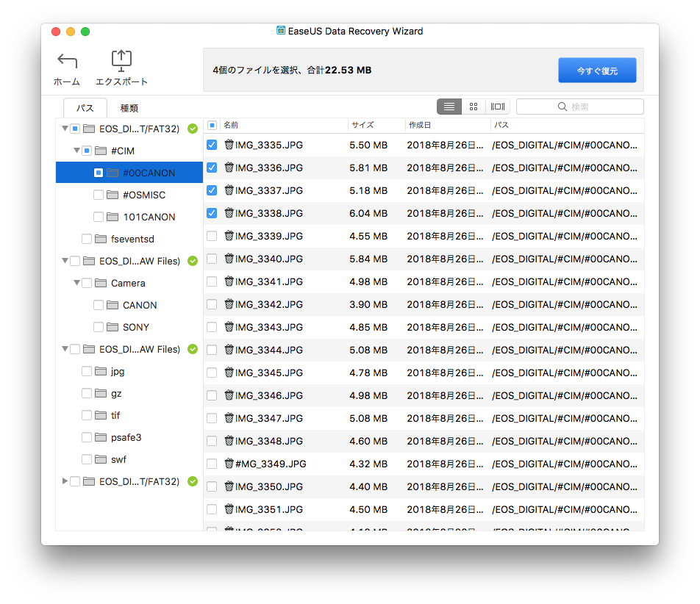Viewport: 700px width, 604px height.
Task: Switch to list view icon
Action: 449,107
